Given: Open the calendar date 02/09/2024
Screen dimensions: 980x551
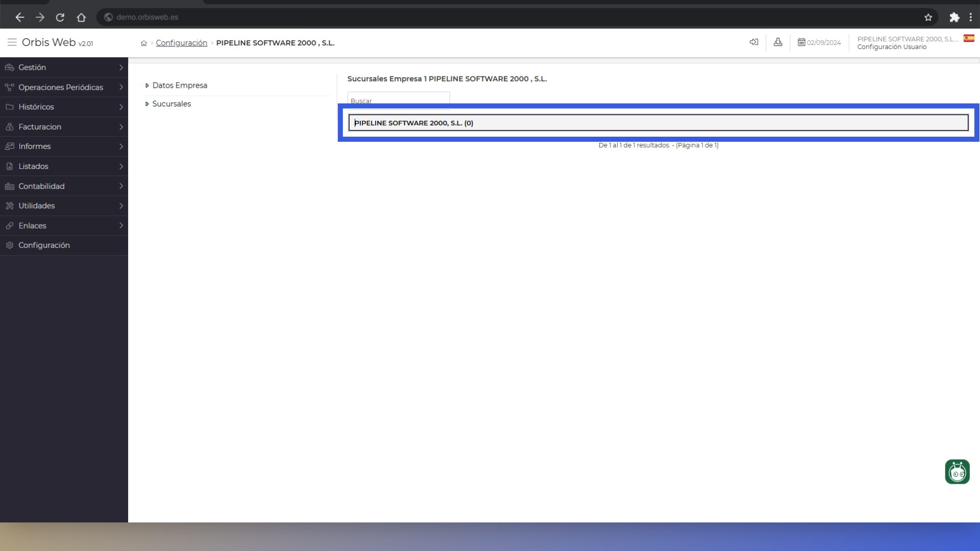Looking at the screenshot, I should click(819, 43).
